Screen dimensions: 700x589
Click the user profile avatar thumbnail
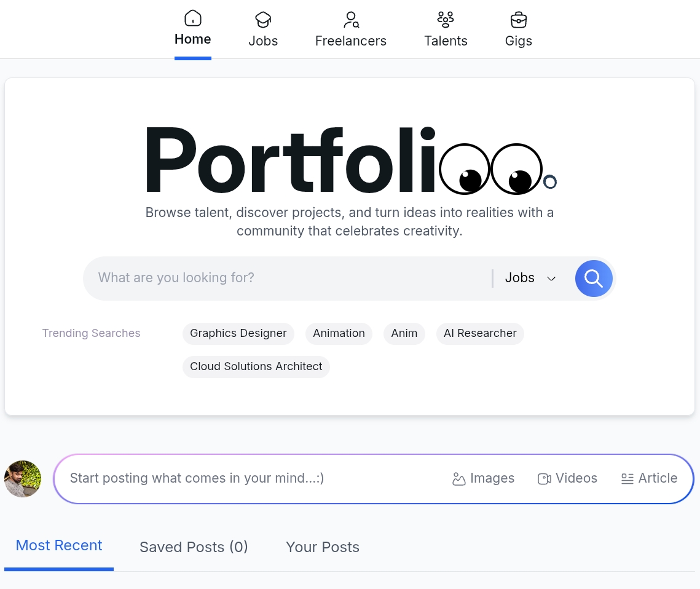pyautogui.click(x=23, y=479)
